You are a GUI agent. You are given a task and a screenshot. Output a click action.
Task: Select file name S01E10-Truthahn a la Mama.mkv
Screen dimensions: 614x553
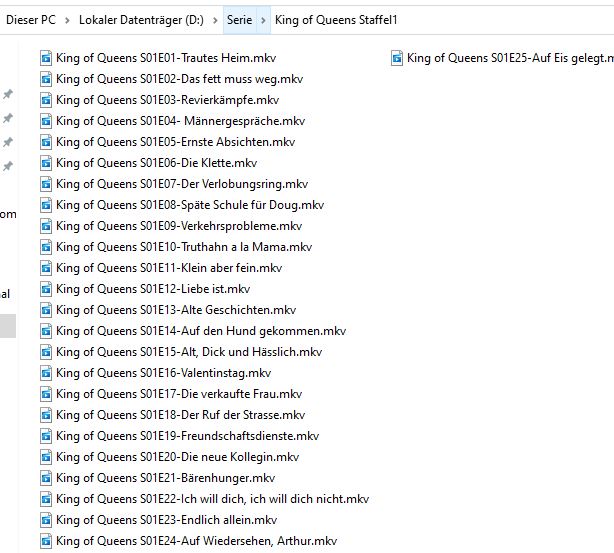(184, 247)
